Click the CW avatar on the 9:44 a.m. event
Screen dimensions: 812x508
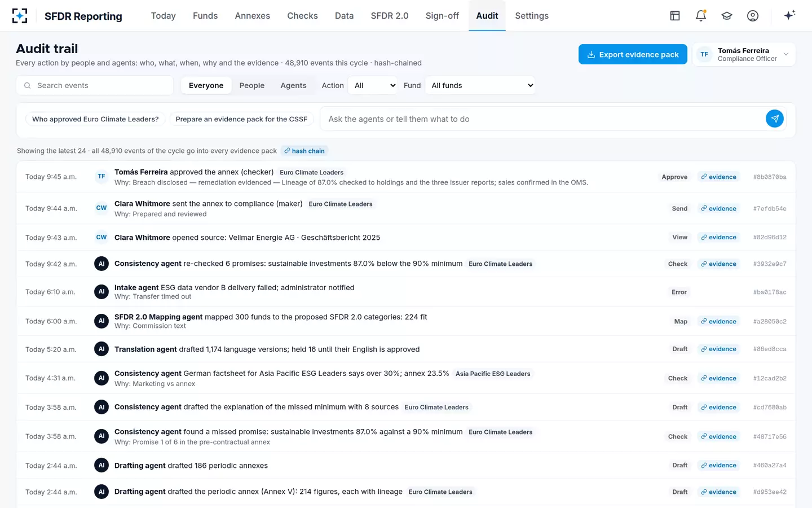(x=101, y=208)
